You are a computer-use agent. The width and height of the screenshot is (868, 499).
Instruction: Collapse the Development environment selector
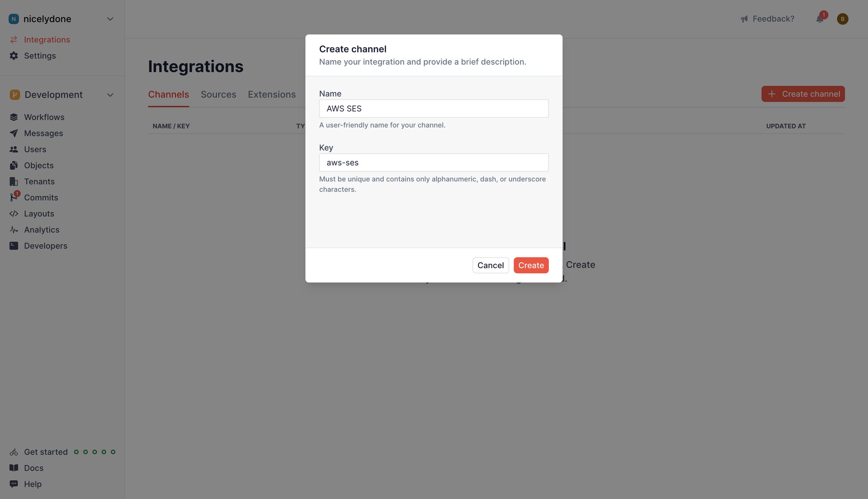point(110,95)
